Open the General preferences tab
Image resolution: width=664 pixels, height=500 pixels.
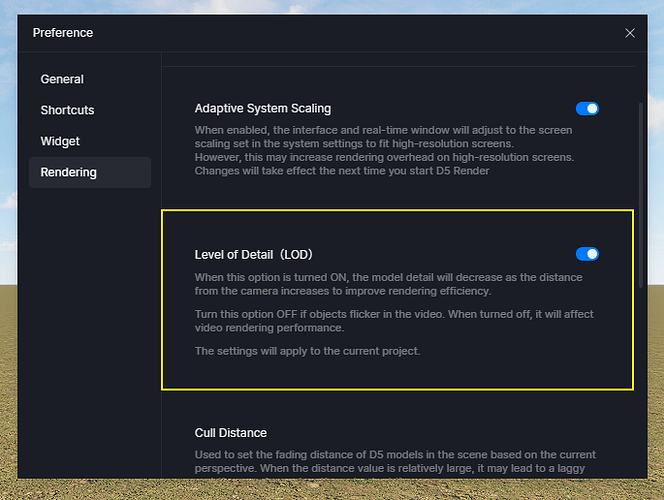(62, 79)
